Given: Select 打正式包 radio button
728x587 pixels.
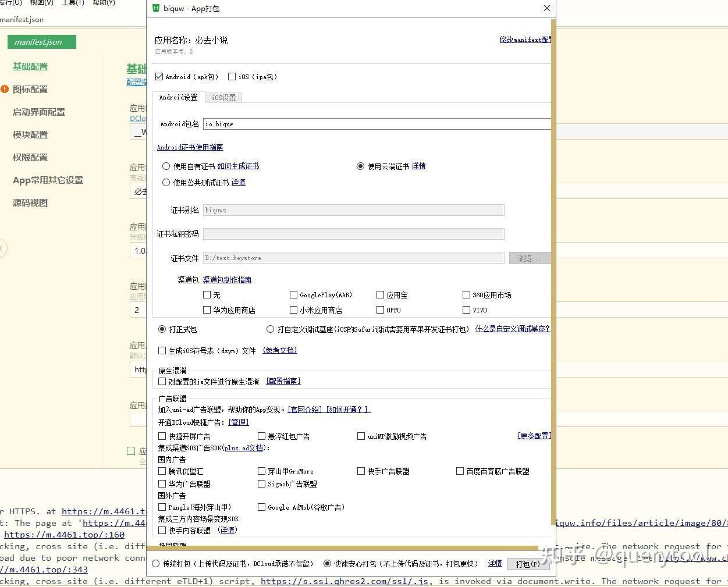Looking at the screenshot, I should coord(162,329).
